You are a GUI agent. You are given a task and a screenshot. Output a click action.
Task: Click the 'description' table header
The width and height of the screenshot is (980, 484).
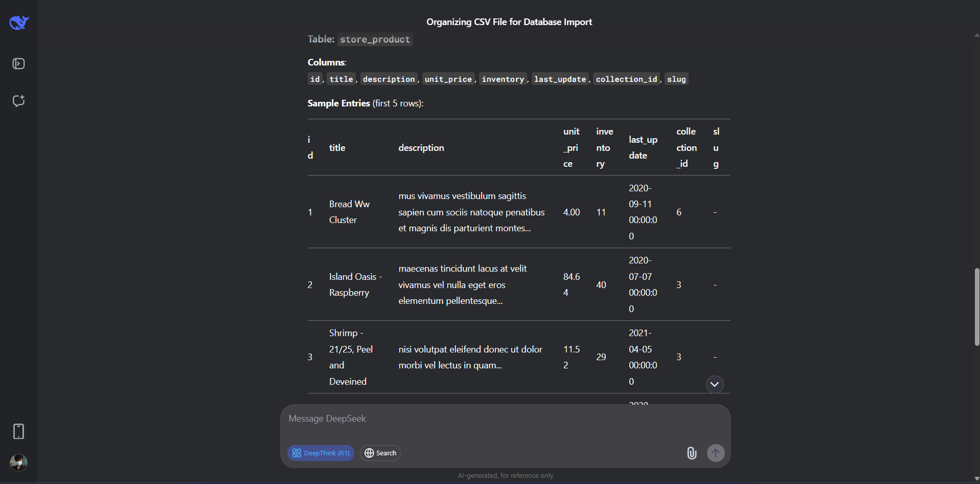coord(421,148)
